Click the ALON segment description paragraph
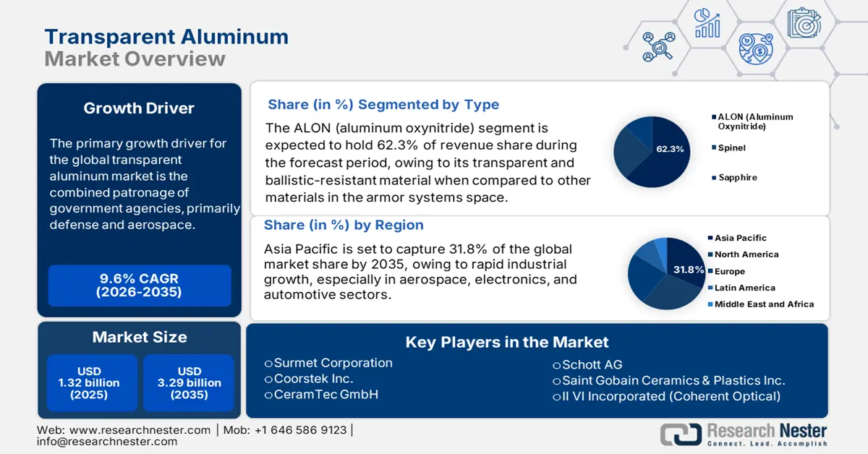Viewport: 868px width, 454px height. tap(428, 163)
